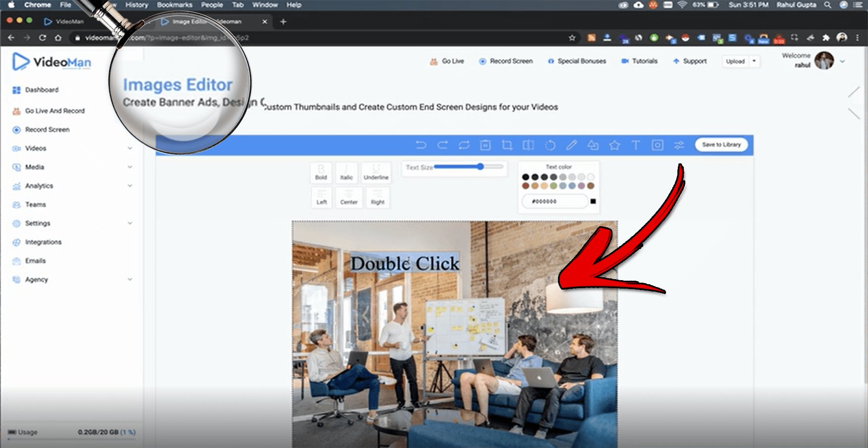The width and height of the screenshot is (868, 448).
Task: Rotate the image with circular arrow icon
Action: [x=550, y=145]
